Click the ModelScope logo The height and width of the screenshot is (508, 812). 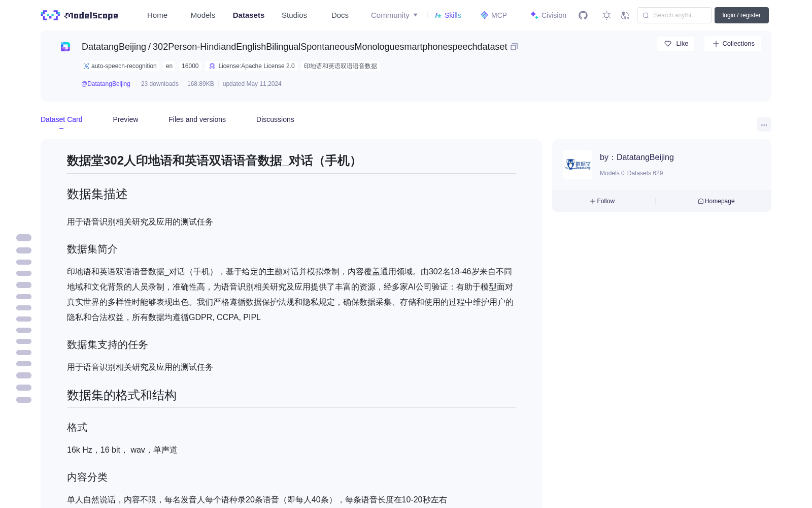click(x=80, y=15)
